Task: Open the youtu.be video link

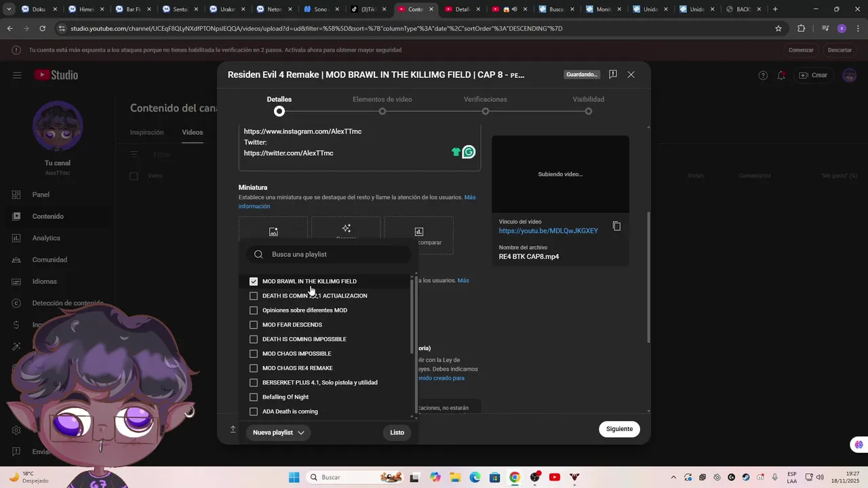Action: [x=549, y=230]
